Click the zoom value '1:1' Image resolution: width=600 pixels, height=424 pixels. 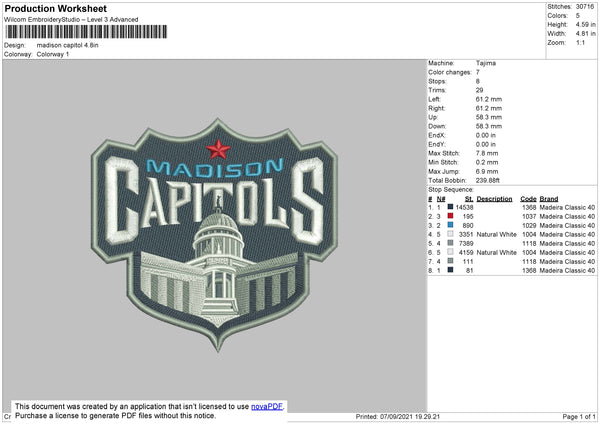tap(580, 42)
